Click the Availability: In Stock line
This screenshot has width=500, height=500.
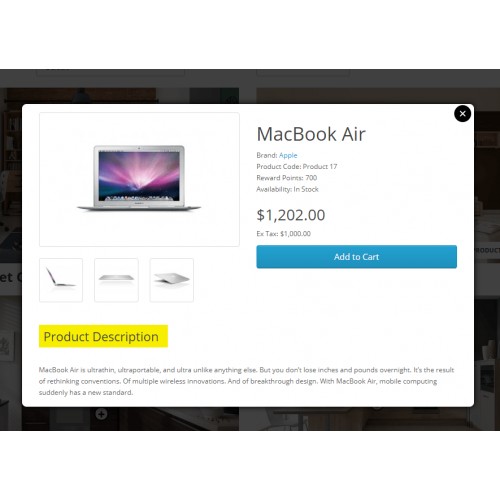[x=287, y=189]
